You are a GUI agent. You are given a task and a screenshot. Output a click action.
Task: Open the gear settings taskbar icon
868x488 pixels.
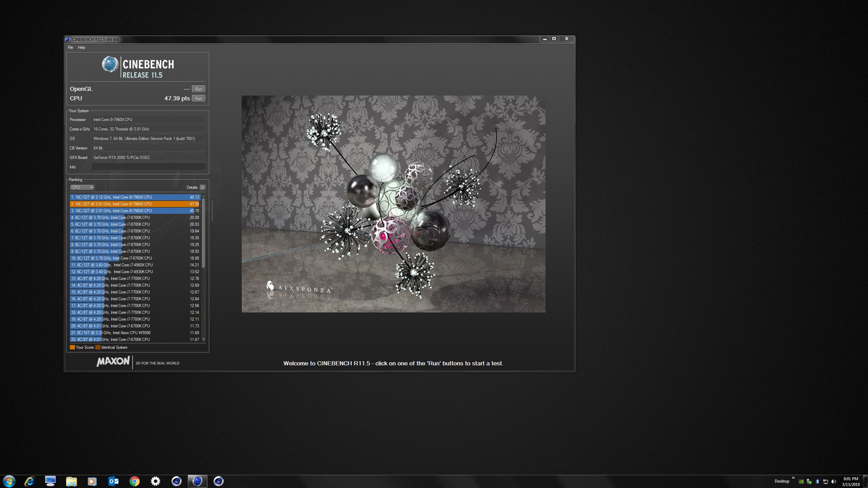[x=156, y=481]
